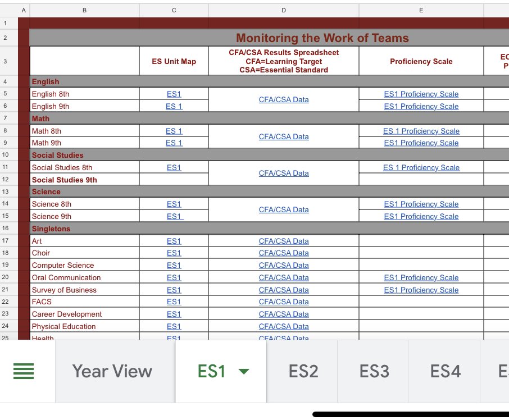Select the 'Career Development' name cell
The width and height of the screenshot is (509, 420).
[84, 314]
